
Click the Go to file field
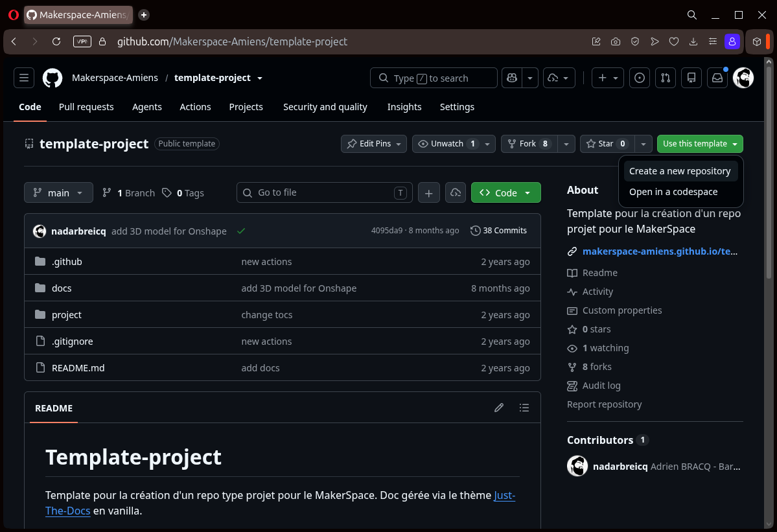325,192
